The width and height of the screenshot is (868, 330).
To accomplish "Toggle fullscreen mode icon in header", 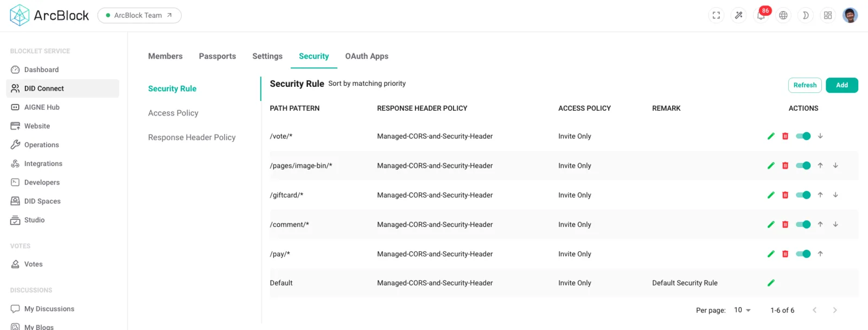I will pyautogui.click(x=716, y=15).
